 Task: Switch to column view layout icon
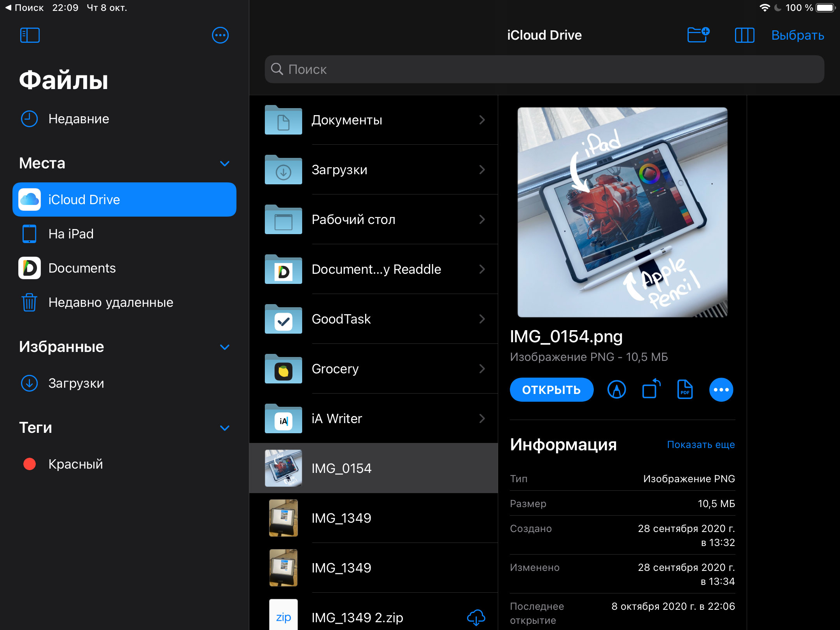(744, 35)
